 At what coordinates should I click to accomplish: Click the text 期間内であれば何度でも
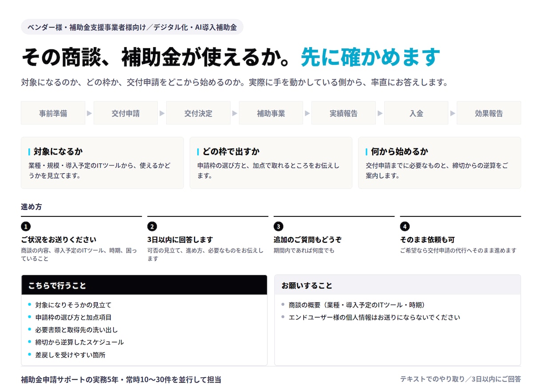(304, 250)
